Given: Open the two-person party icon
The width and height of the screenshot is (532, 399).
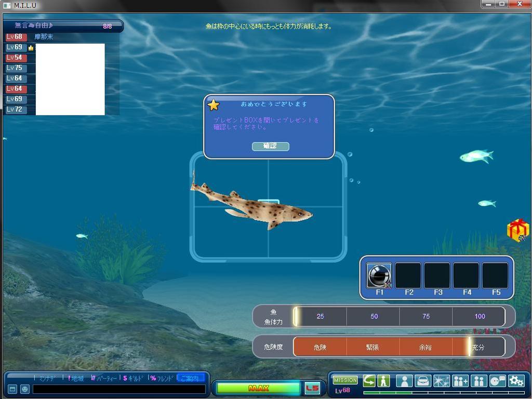Looking at the screenshot, I should 478,381.
